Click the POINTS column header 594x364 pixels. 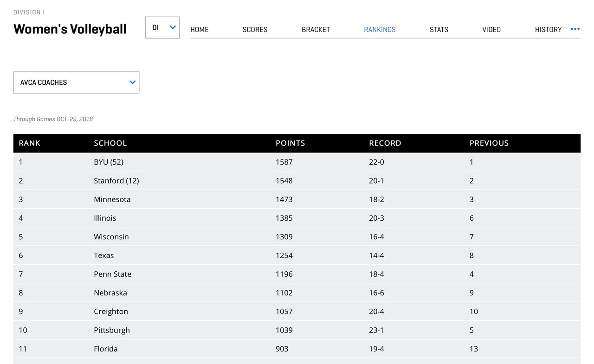[x=291, y=143]
